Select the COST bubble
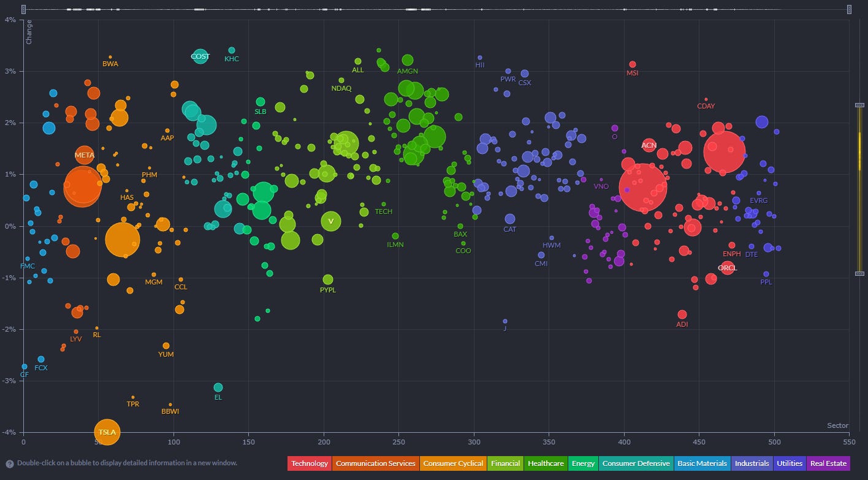This screenshot has height=480, width=868. pyautogui.click(x=200, y=56)
